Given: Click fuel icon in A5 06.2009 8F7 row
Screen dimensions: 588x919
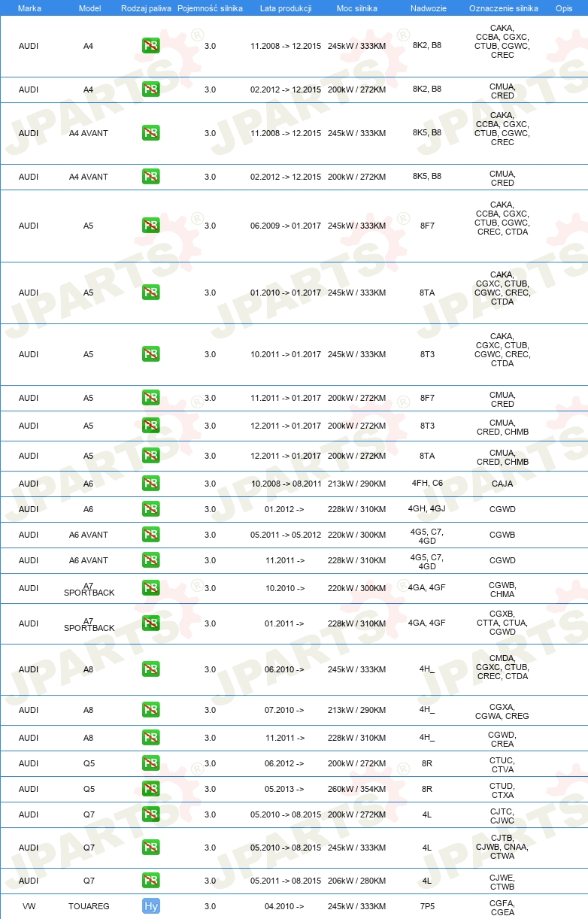Looking at the screenshot, I should [150, 226].
